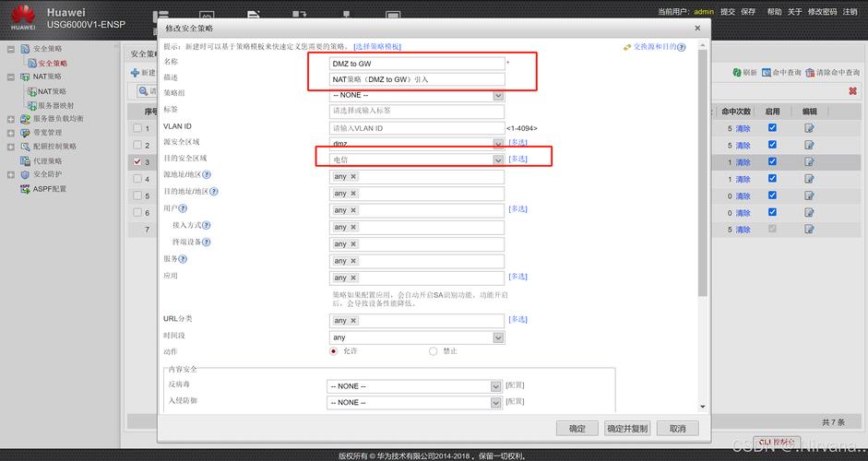The height and width of the screenshot is (461, 868).
Task: Click 提交 in the top menu
Action: click(728, 11)
